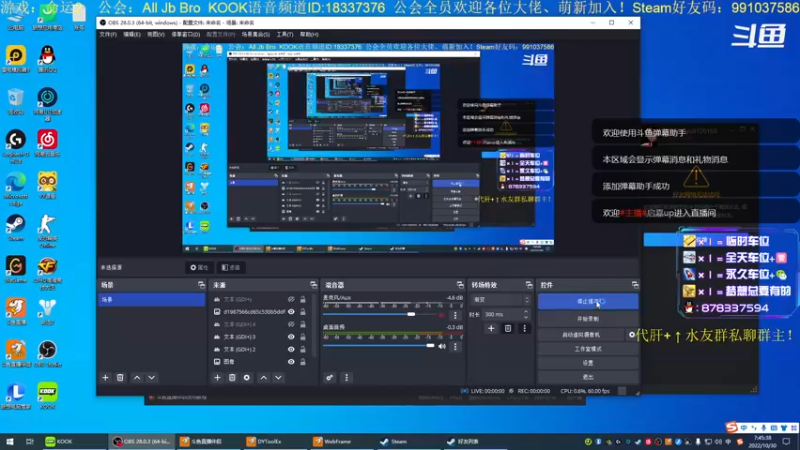This screenshot has height=450, width=800.
Task: Toggle lock on first 文本 (GDI+) source
Action: 303,299
